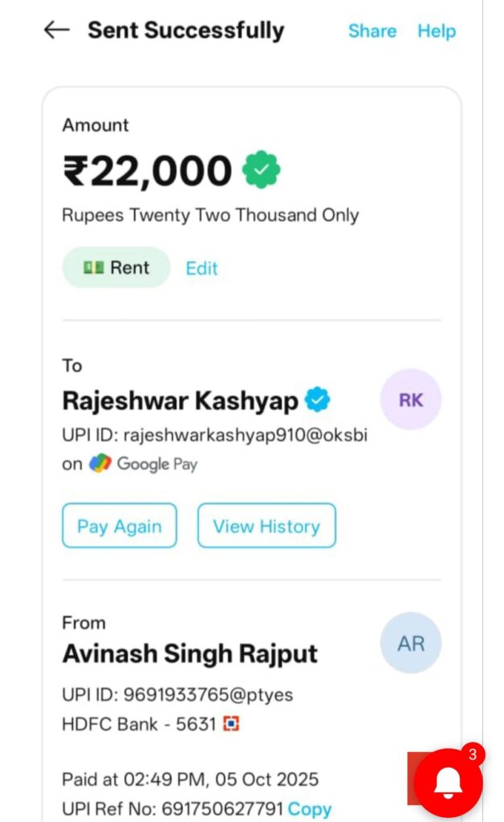Viewport: 504px width, 822px height.
Task: Tap the Rent category tag
Action: 116,267
